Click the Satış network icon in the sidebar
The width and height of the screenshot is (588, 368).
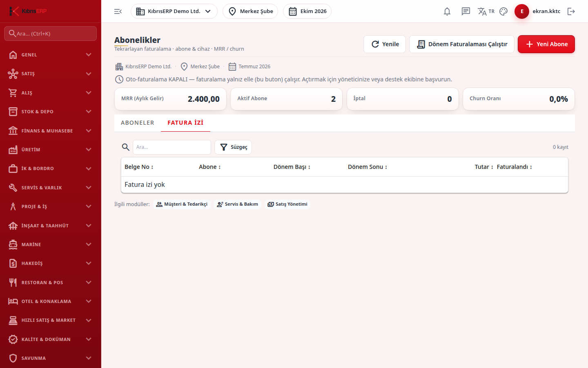(13, 74)
